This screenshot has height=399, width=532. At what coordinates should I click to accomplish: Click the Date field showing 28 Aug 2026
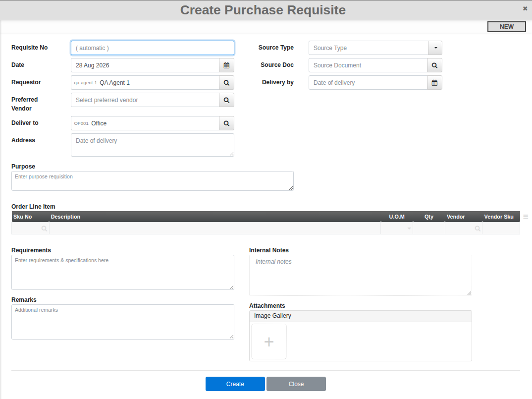pyautogui.click(x=145, y=65)
